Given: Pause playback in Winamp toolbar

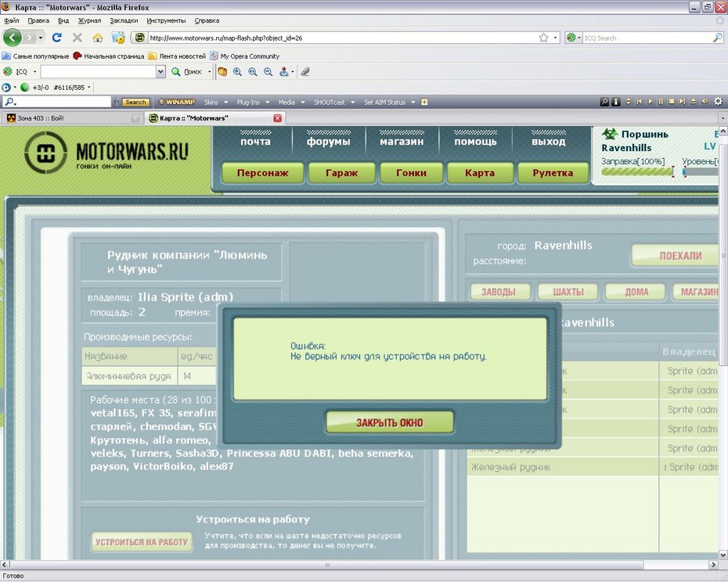Looking at the screenshot, I should 661,102.
